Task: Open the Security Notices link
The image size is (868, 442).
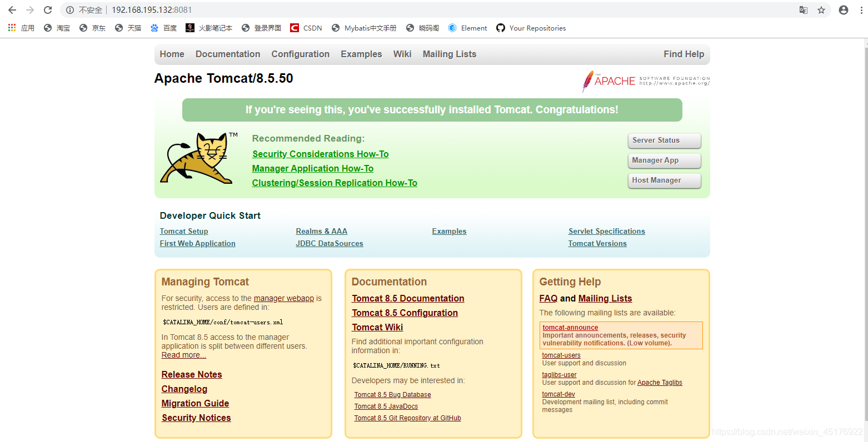Action: coord(196,418)
